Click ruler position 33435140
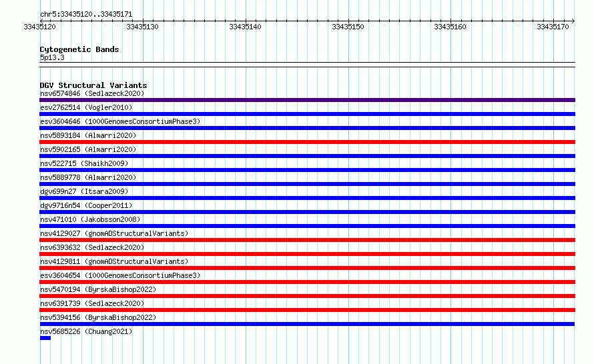The image size is (594, 364). (245, 27)
